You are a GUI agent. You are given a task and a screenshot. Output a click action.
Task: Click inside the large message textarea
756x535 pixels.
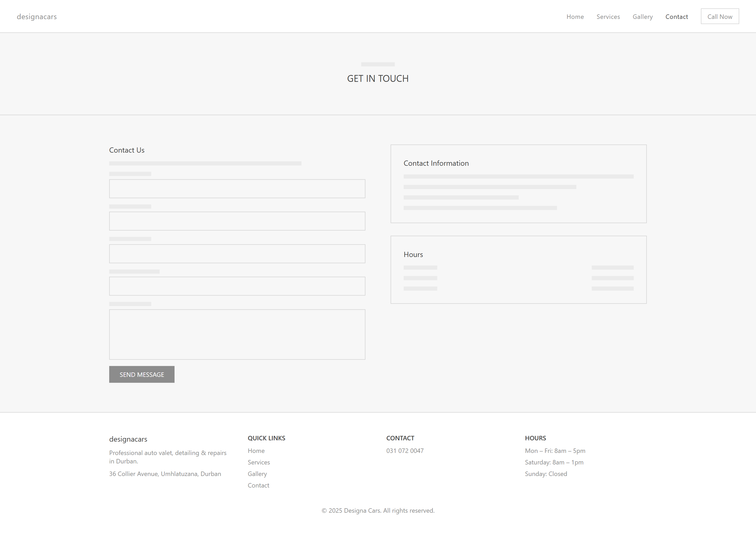pyautogui.click(x=237, y=334)
